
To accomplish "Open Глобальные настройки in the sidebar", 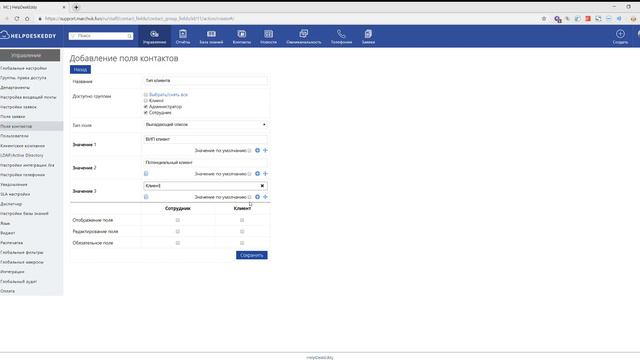I will point(24,69).
